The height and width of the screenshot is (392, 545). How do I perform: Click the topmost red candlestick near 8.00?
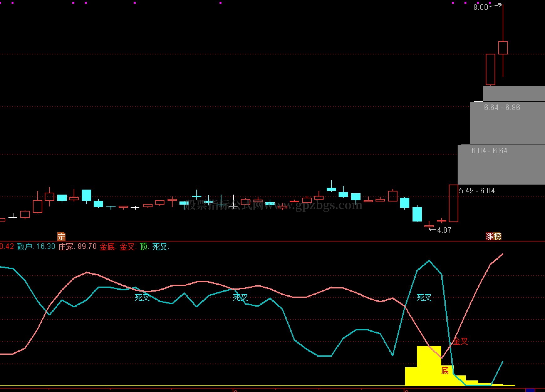(503, 48)
